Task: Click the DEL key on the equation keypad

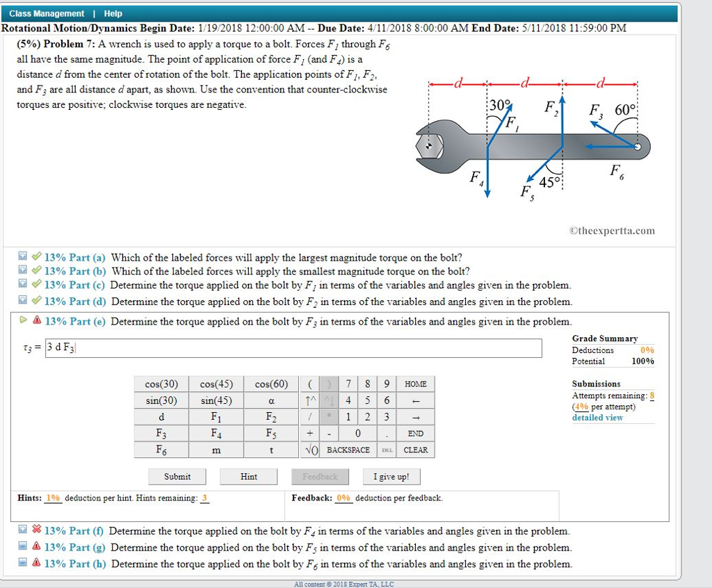Action: coord(387,450)
